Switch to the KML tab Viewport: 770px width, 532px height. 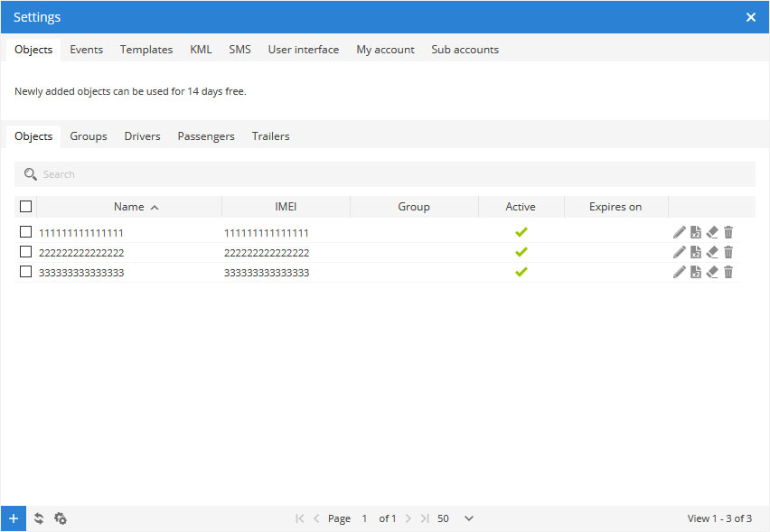[201, 50]
